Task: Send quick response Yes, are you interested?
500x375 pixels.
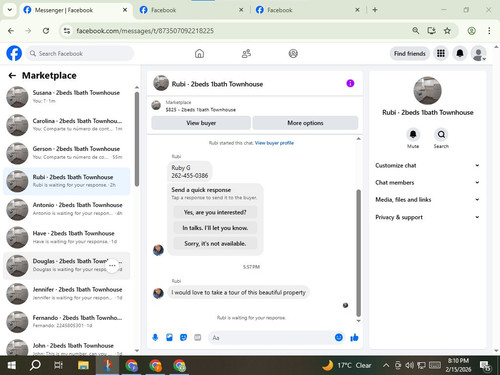Action: pyautogui.click(x=215, y=212)
